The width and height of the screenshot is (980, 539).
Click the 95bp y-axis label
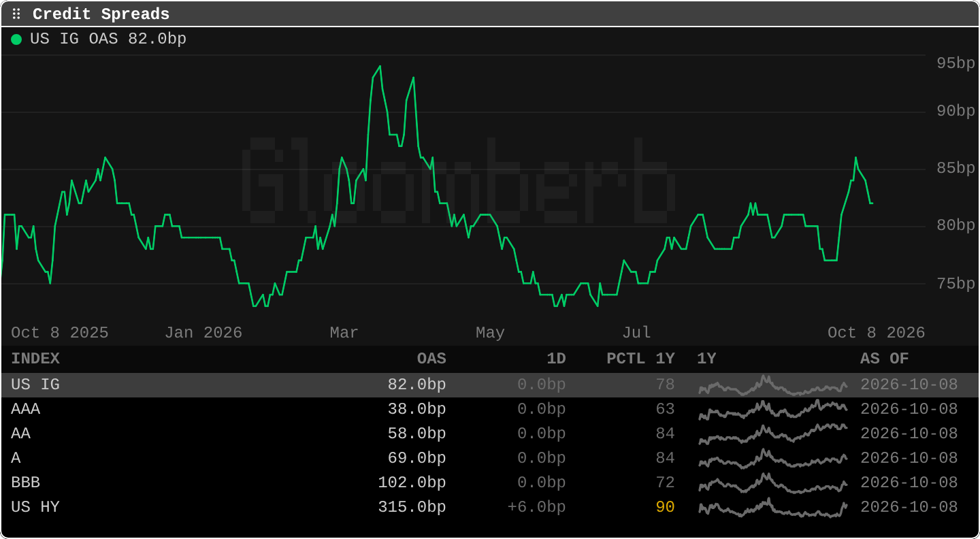(x=955, y=63)
